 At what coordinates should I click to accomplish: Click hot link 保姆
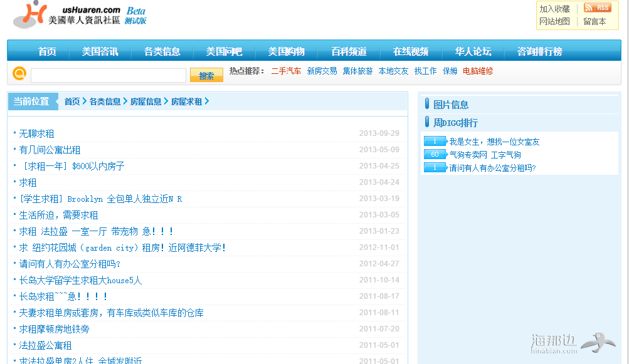450,71
